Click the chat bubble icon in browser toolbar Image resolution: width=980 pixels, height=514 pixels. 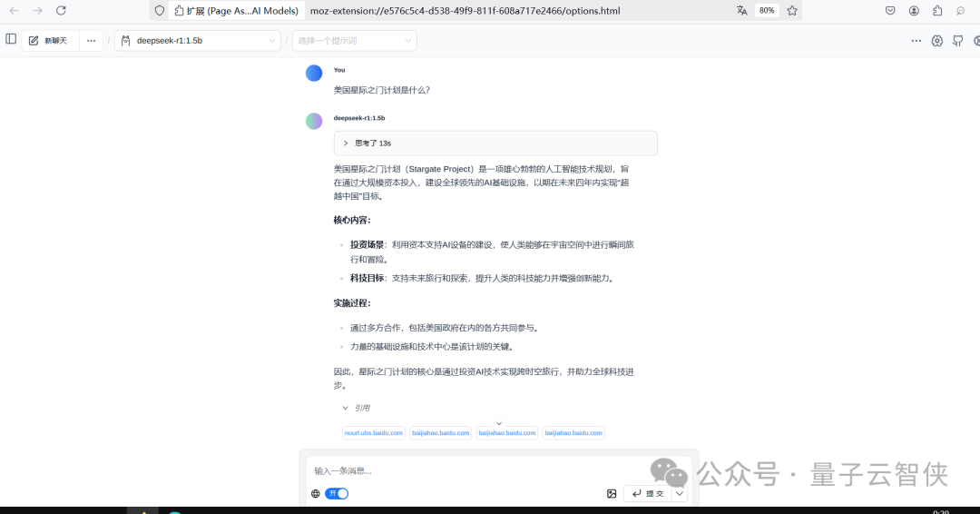(961, 11)
